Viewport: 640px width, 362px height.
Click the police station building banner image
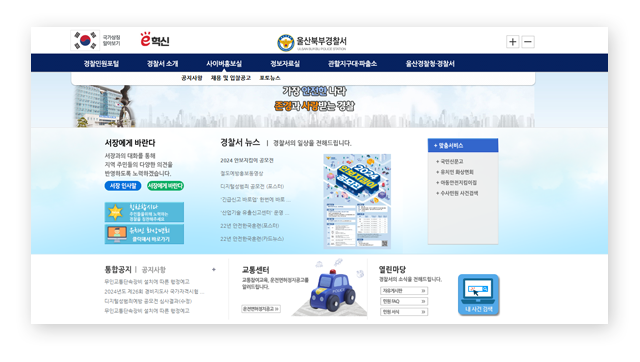pyautogui.click(x=105, y=106)
